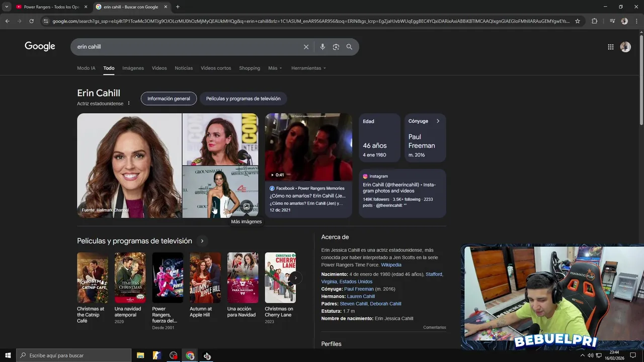The image size is (644, 362).
Task: Select the Modo IA search tab
Action: (x=86, y=68)
